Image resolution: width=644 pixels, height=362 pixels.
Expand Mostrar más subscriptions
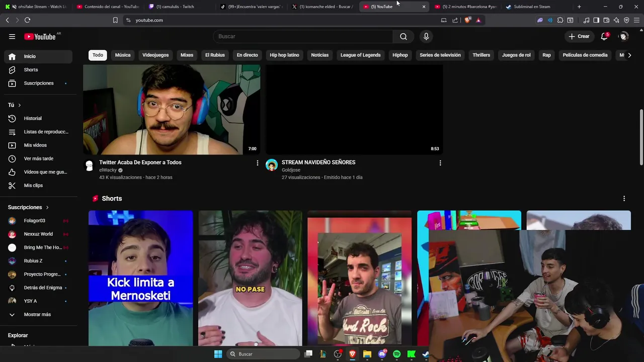pyautogui.click(x=38, y=314)
